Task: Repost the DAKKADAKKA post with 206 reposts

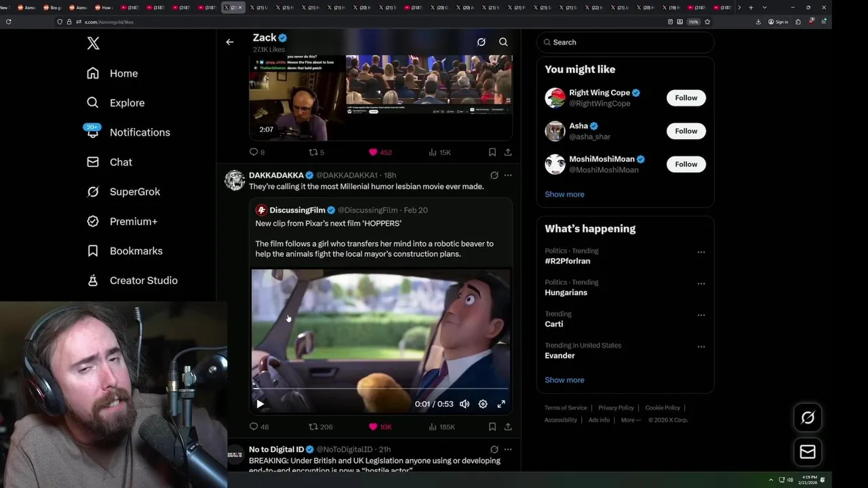Action: coord(320,427)
